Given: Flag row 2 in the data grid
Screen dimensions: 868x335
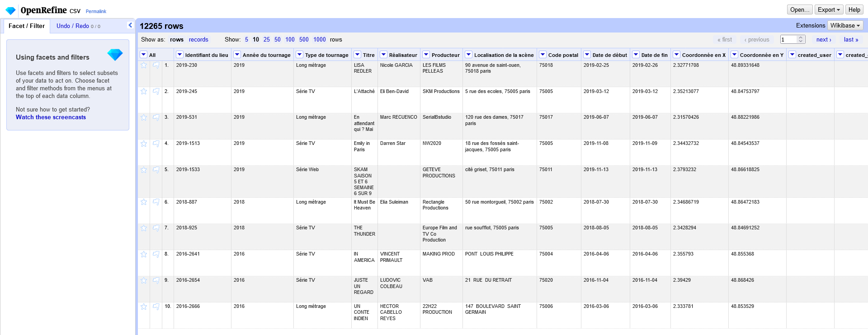Looking at the screenshot, I should 156,92.
